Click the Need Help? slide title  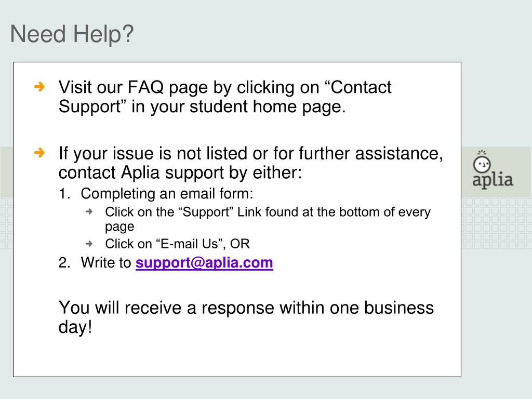point(72,34)
